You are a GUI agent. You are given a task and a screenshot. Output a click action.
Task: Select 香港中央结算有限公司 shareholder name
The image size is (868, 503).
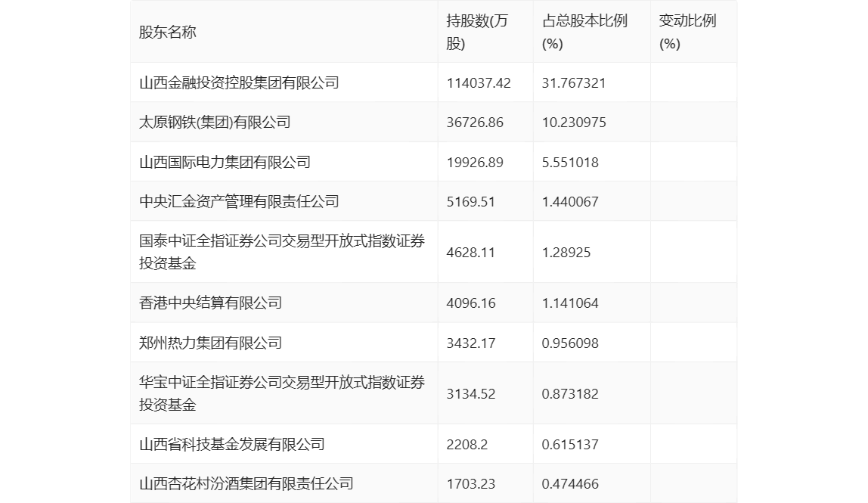(210, 303)
